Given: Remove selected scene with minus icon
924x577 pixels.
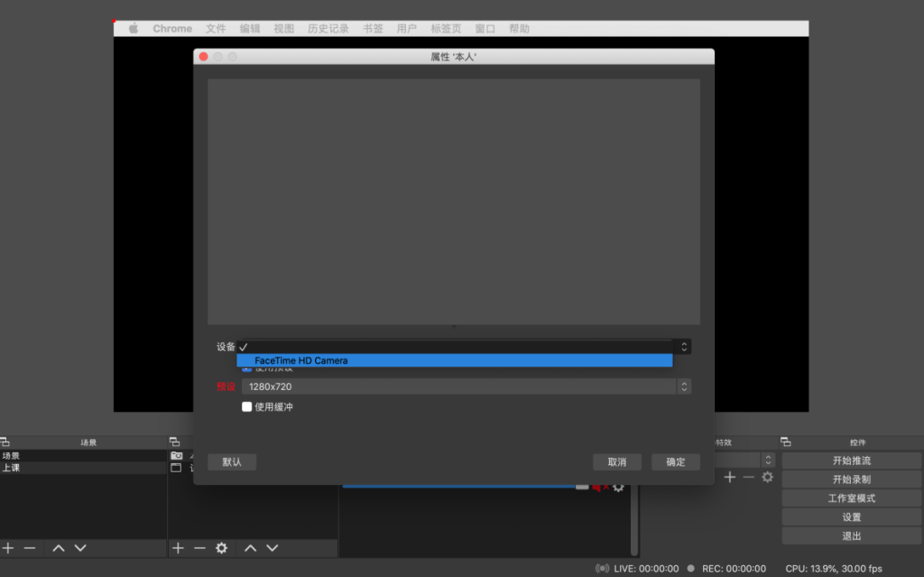Looking at the screenshot, I should pyautogui.click(x=30, y=548).
